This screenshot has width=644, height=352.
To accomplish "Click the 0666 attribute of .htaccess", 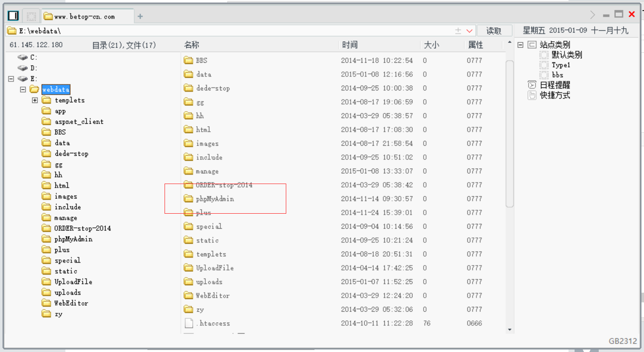I will tap(474, 323).
